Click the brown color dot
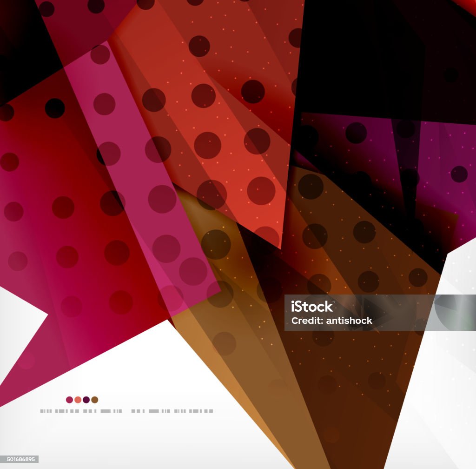The image size is (476, 469). pyautogui.click(x=95, y=400)
